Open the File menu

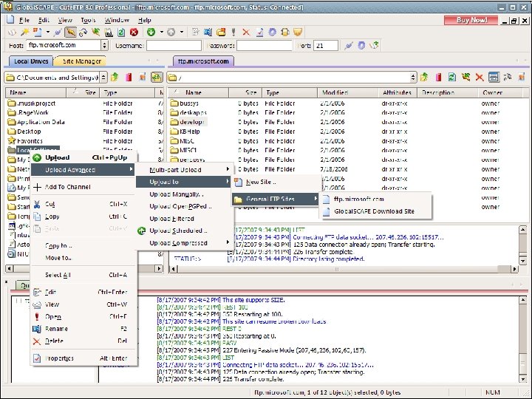24,20
